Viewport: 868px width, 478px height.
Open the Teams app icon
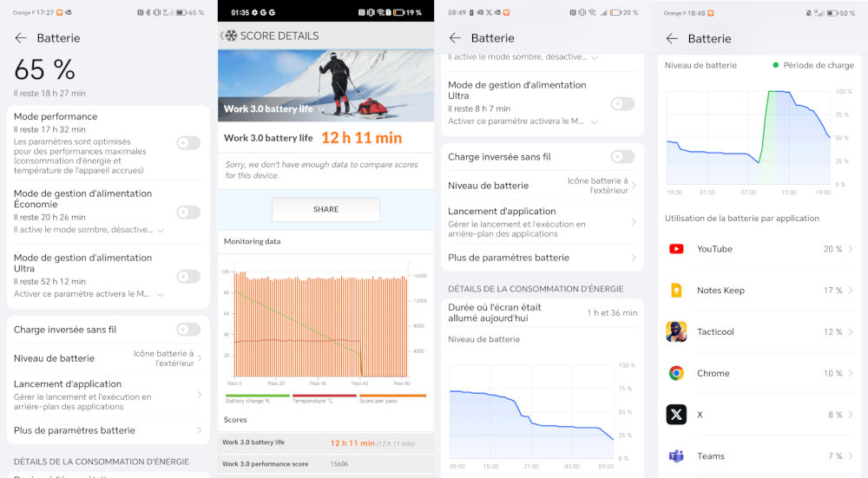click(x=676, y=455)
